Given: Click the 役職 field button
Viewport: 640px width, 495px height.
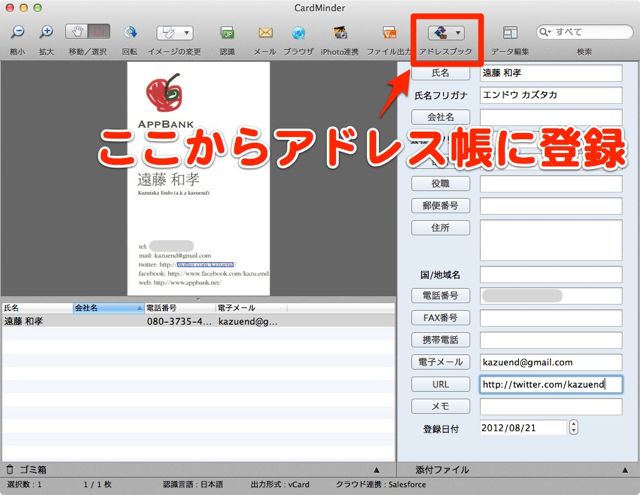Looking at the screenshot, I should point(440,184).
